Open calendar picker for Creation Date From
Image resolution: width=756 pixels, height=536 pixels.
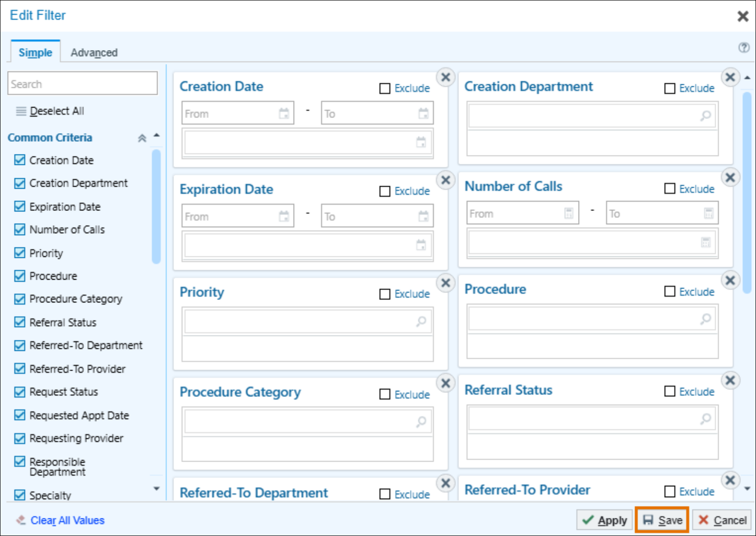(284, 114)
